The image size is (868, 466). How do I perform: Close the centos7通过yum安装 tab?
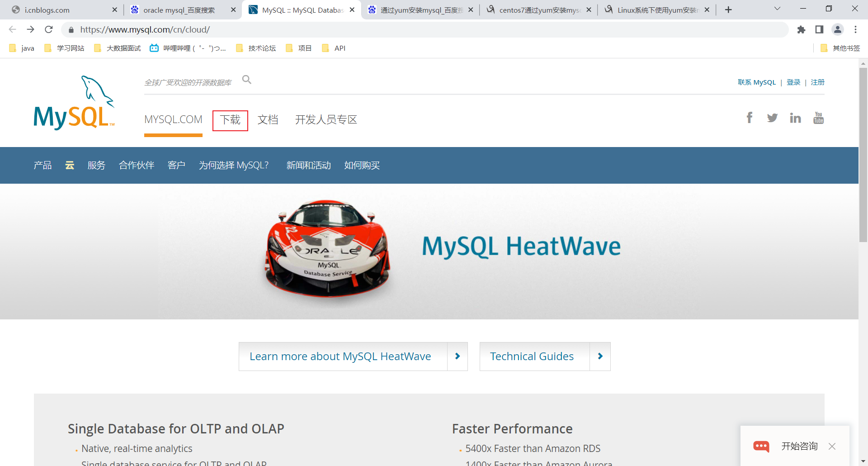pos(589,10)
